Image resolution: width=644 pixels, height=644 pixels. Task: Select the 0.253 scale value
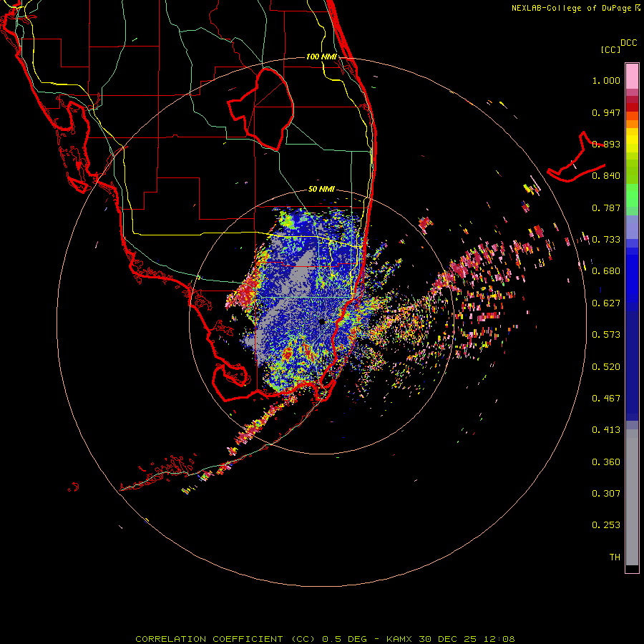pyautogui.click(x=606, y=525)
